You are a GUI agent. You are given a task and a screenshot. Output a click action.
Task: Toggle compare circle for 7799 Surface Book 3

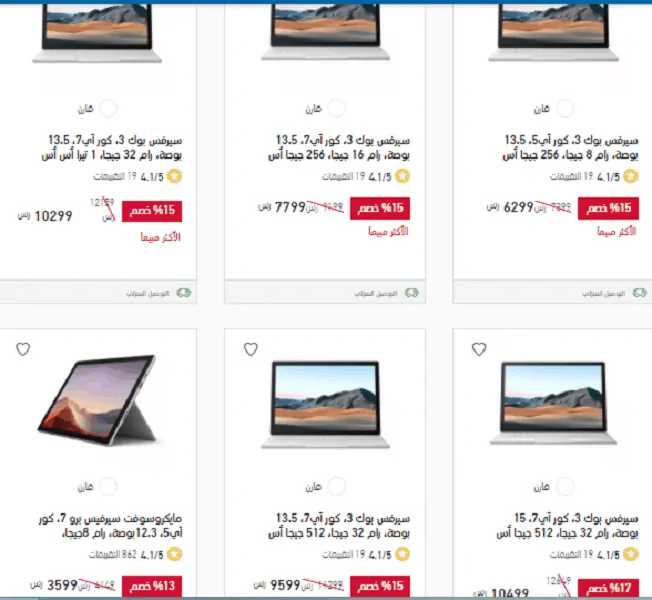pyautogui.click(x=336, y=109)
